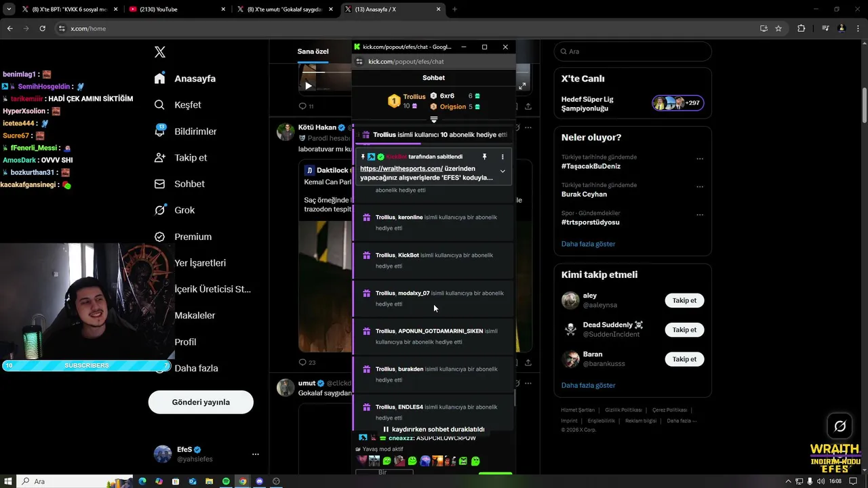Open pinned message three-dot options

(502, 157)
